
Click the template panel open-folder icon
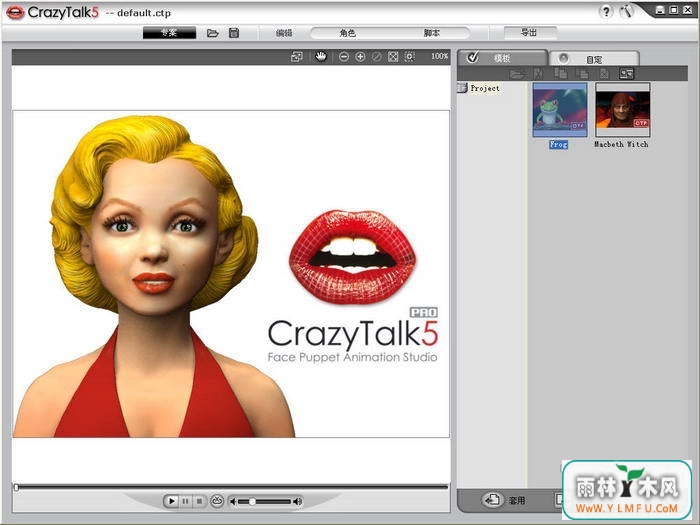click(x=517, y=74)
